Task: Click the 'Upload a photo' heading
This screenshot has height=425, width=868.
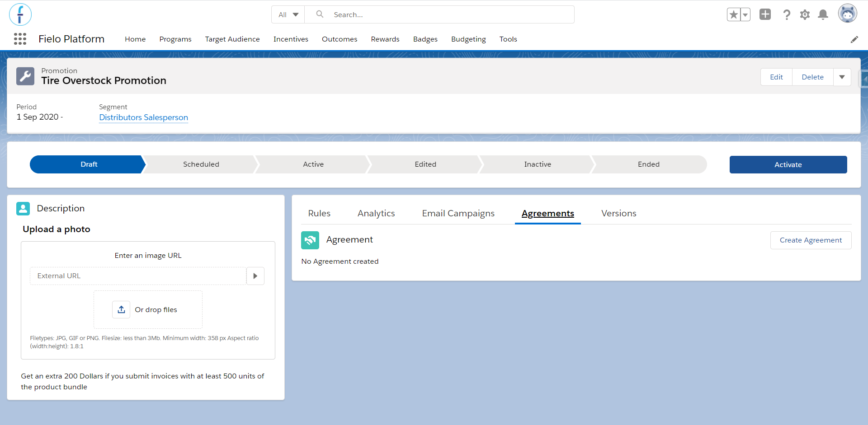Action: [57, 229]
